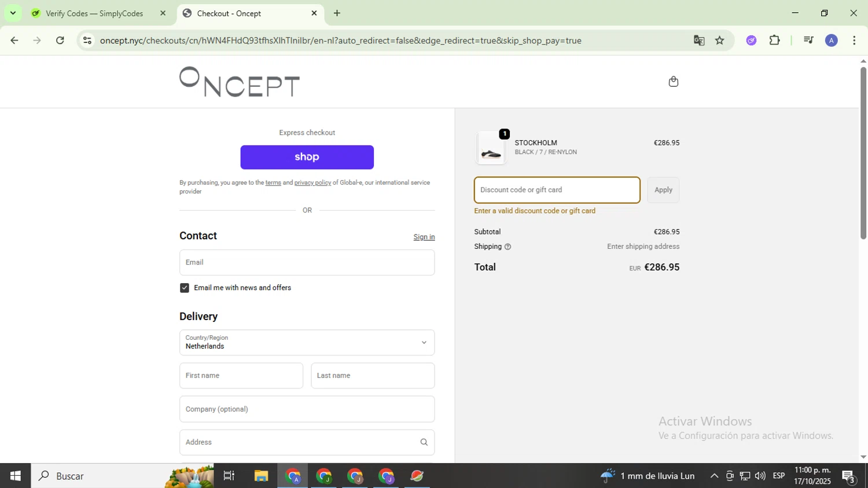Viewport: 868px width, 488px height.
Task: Focus the First name field
Action: coord(241,376)
